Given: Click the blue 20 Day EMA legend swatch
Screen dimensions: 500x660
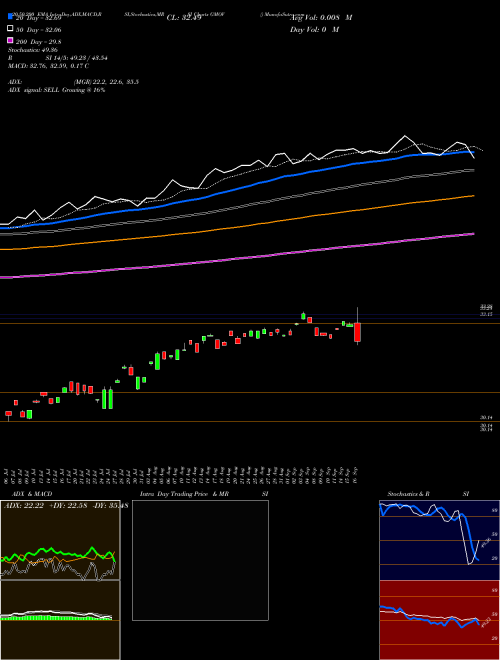Looking at the screenshot, I should 10,17.
